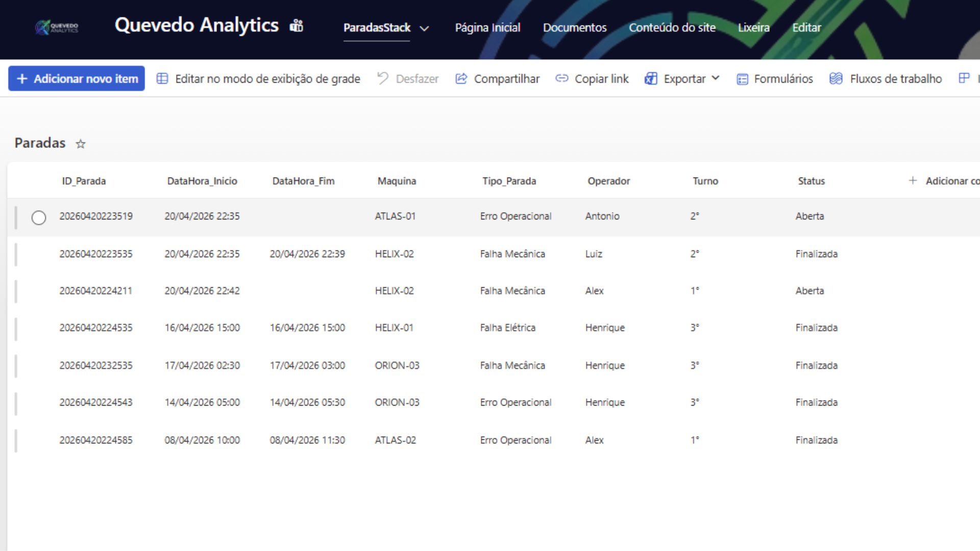
Task: Select the Desfazer undo icon
Action: pyautogui.click(x=382, y=78)
